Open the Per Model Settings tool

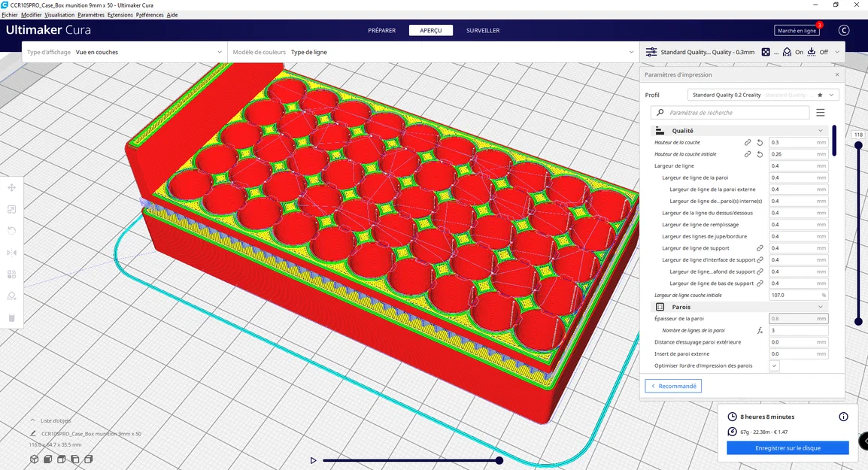11,274
